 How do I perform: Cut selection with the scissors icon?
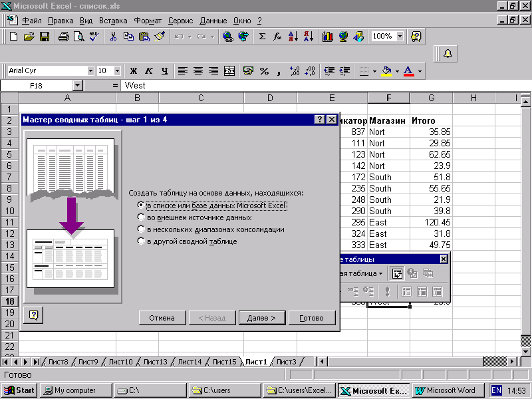tap(113, 37)
